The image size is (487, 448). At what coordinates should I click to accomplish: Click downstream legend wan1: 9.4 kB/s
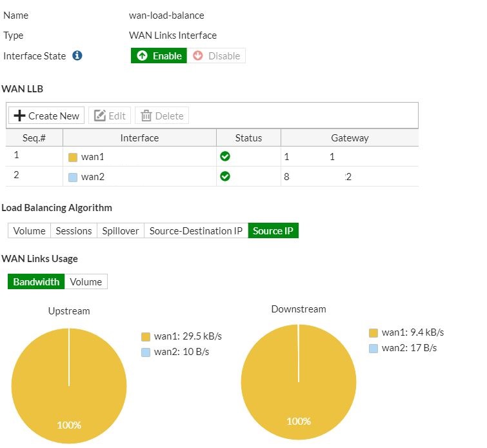pos(406,332)
